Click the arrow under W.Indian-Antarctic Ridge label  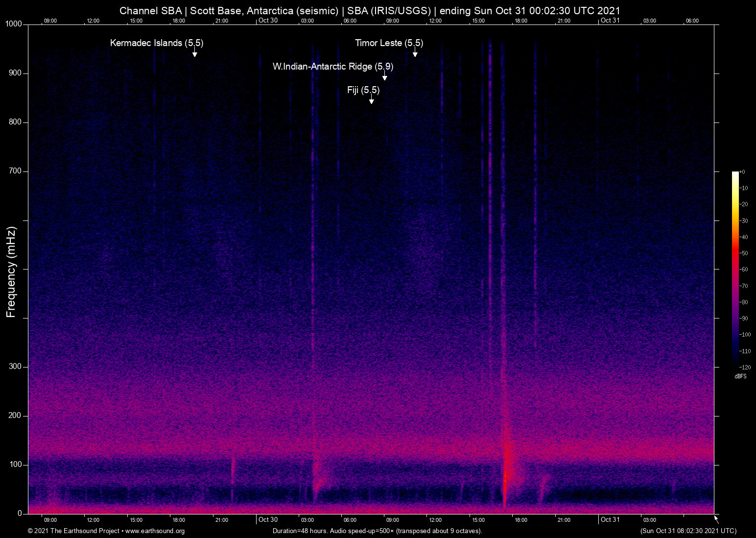tap(384, 77)
